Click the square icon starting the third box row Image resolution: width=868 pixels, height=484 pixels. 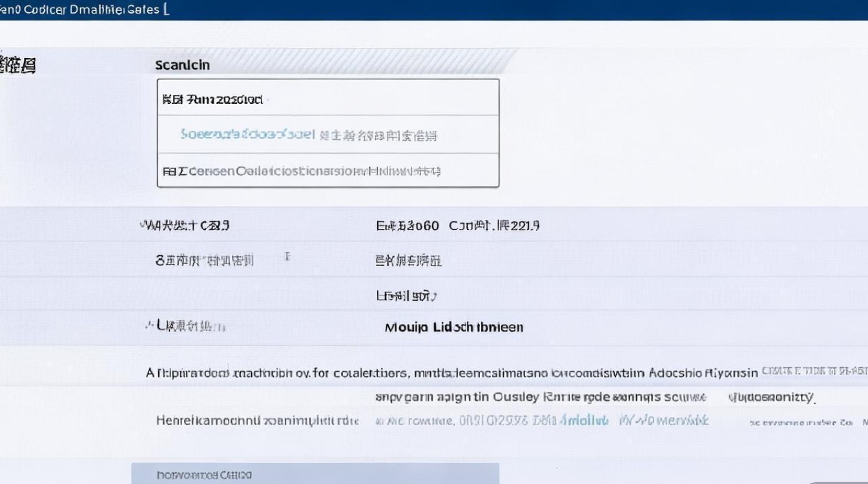tap(170, 172)
